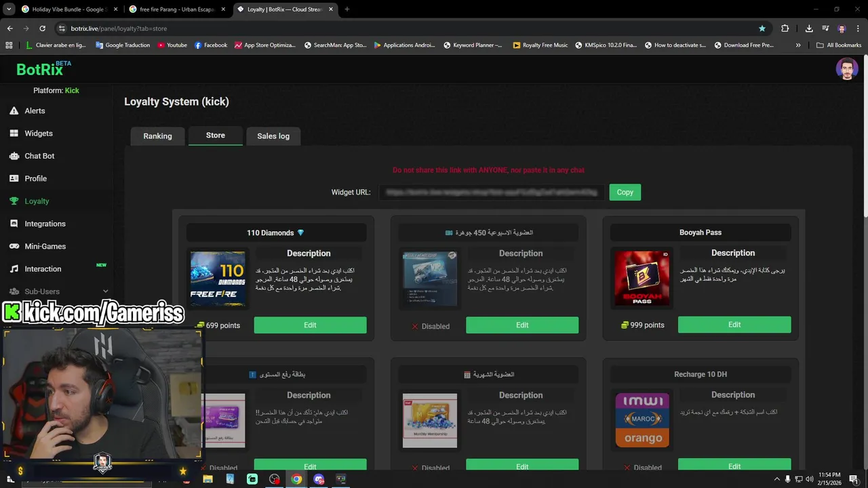
Task: Open the Sales log tab
Action: coord(273,136)
